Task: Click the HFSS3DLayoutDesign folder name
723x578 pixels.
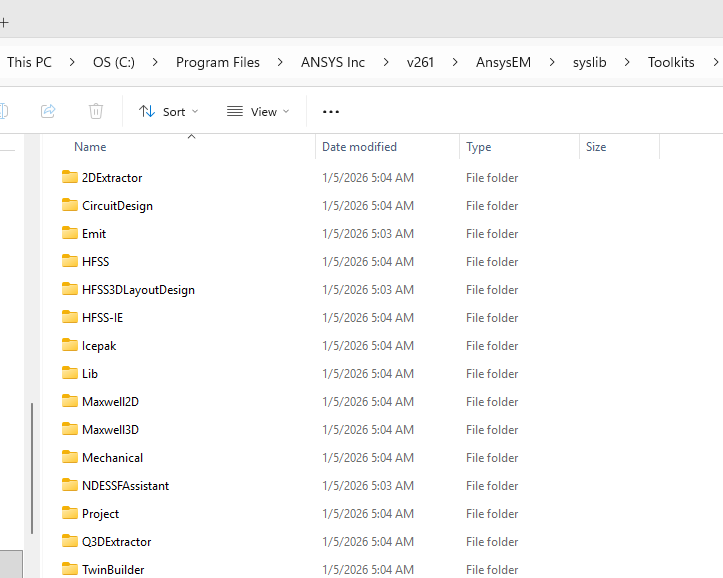Action: (x=138, y=290)
